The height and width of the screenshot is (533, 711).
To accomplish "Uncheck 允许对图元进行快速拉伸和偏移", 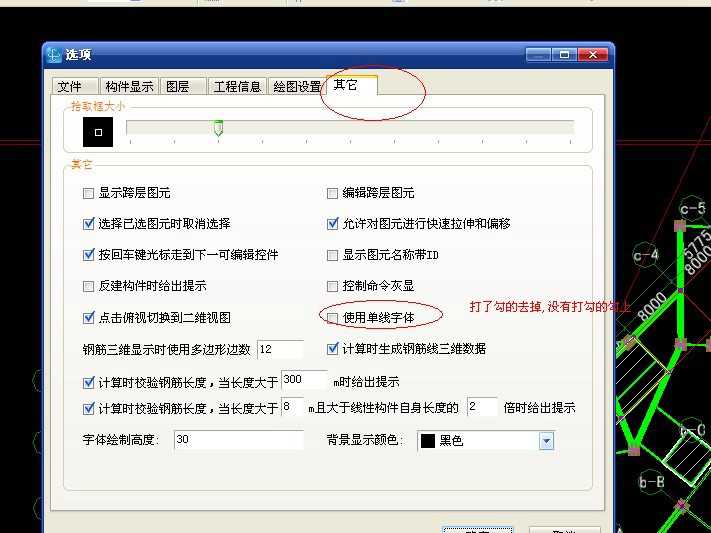I will pyautogui.click(x=332, y=224).
